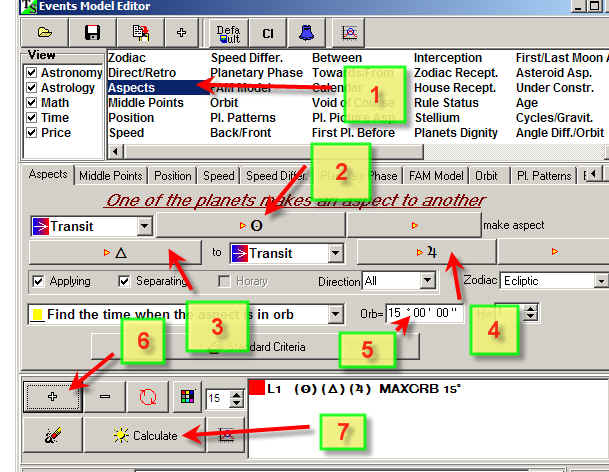
Task: Add event with the plus button
Action: tap(52, 397)
